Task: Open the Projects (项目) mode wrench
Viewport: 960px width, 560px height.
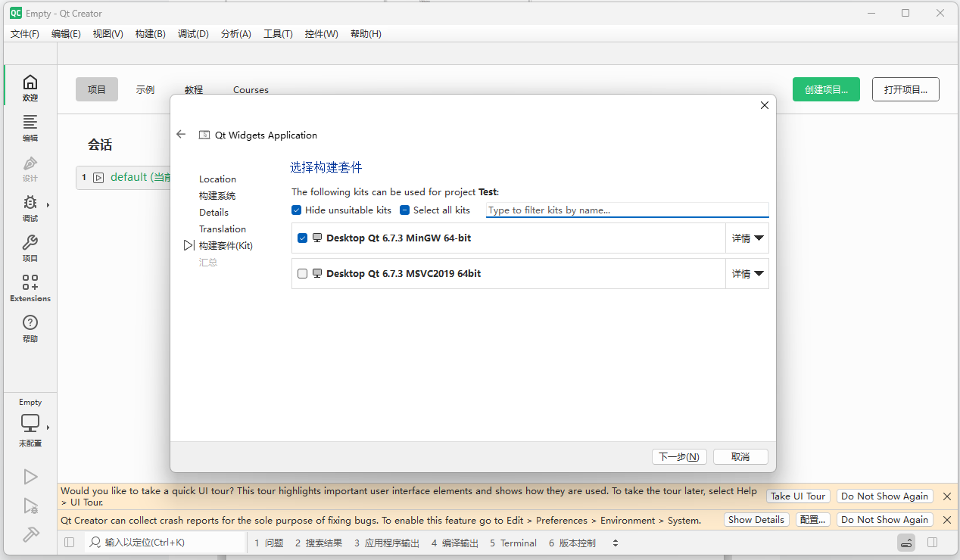Action: (30, 248)
